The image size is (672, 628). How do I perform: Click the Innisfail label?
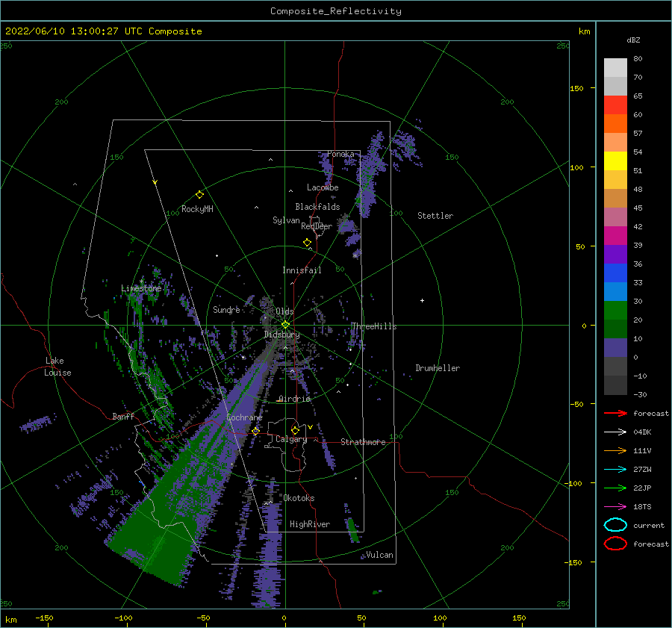tap(302, 270)
